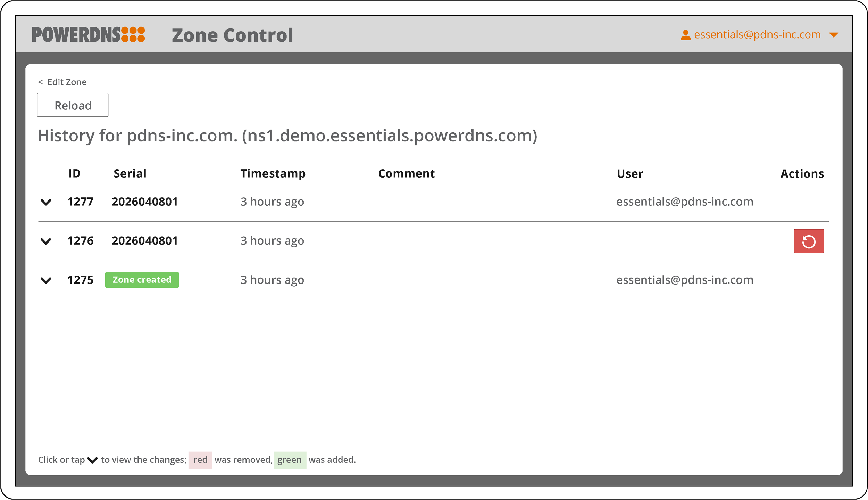Select serial 2026040801 in row 1277
Image resolution: width=868 pixels, height=500 pixels.
pyautogui.click(x=144, y=202)
